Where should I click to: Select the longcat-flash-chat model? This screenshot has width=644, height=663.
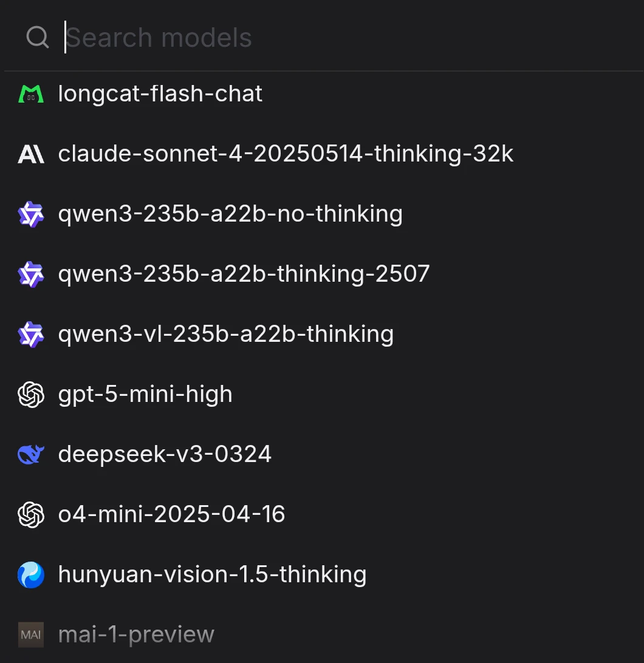point(160,94)
